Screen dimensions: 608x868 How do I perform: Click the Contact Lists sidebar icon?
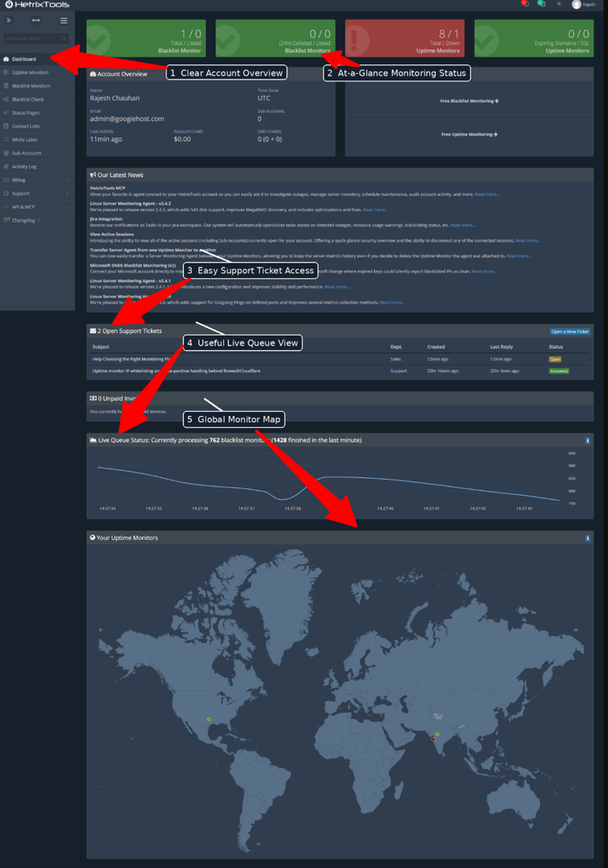point(6,126)
